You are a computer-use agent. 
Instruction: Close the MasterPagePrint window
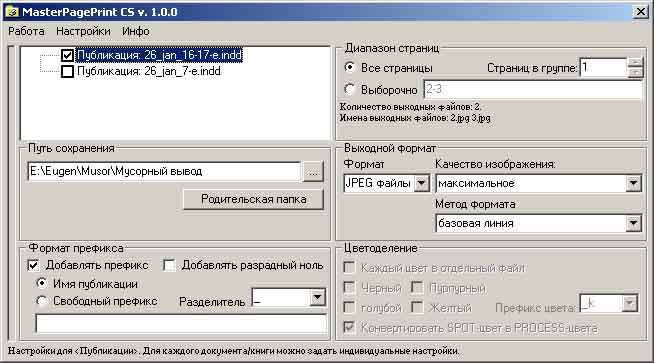(x=640, y=12)
